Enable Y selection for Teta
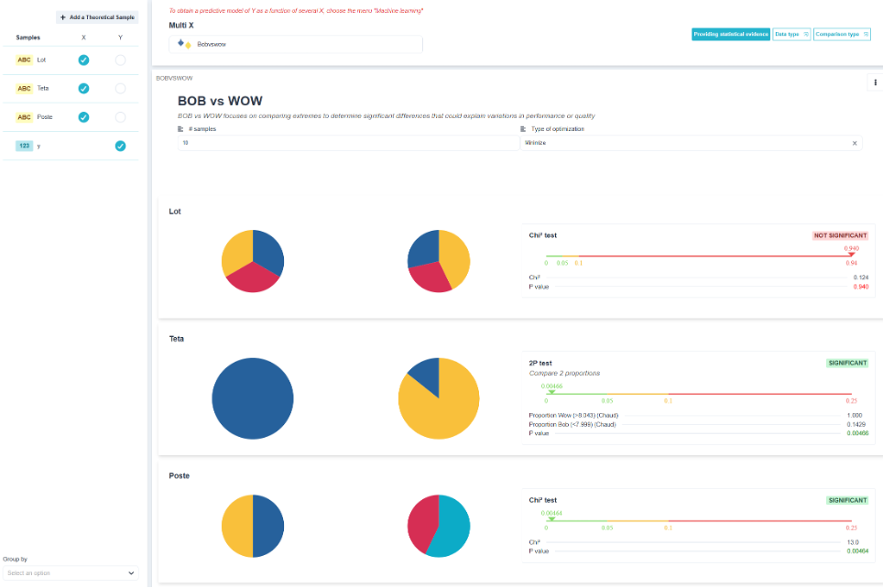 [121, 89]
